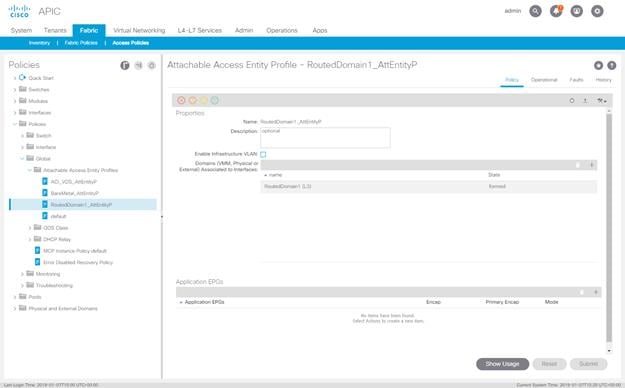Click the green warning faults icon
This screenshot has height=388, width=625.
click(x=215, y=100)
